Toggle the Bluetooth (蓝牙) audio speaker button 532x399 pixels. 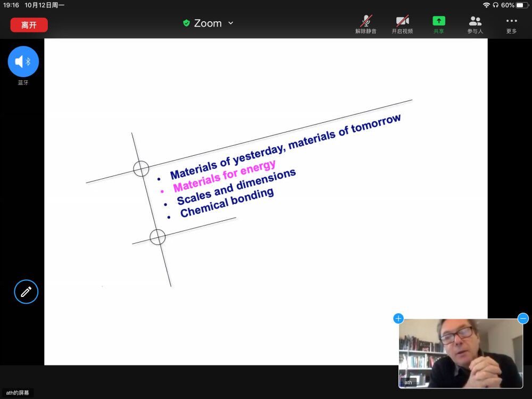pyautogui.click(x=23, y=62)
